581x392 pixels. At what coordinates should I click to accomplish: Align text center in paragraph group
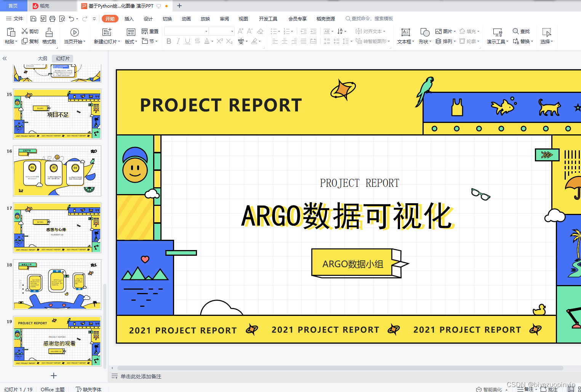[285, 41]
